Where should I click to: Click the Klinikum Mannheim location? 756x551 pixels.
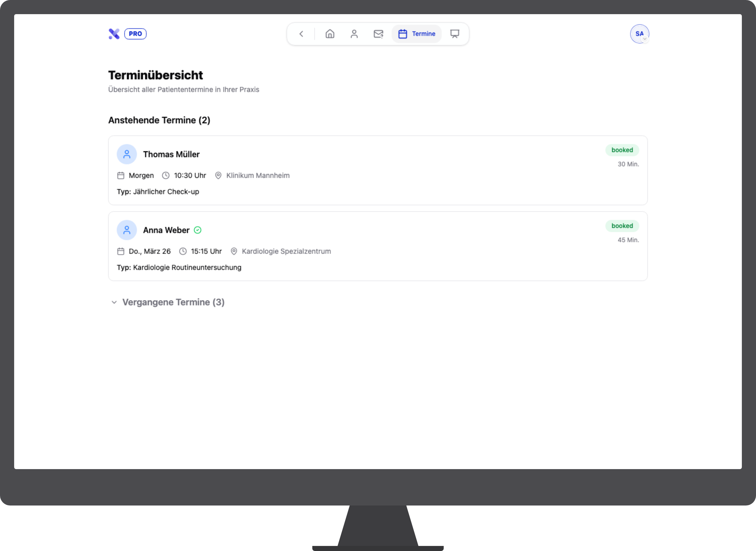point(258,175)
